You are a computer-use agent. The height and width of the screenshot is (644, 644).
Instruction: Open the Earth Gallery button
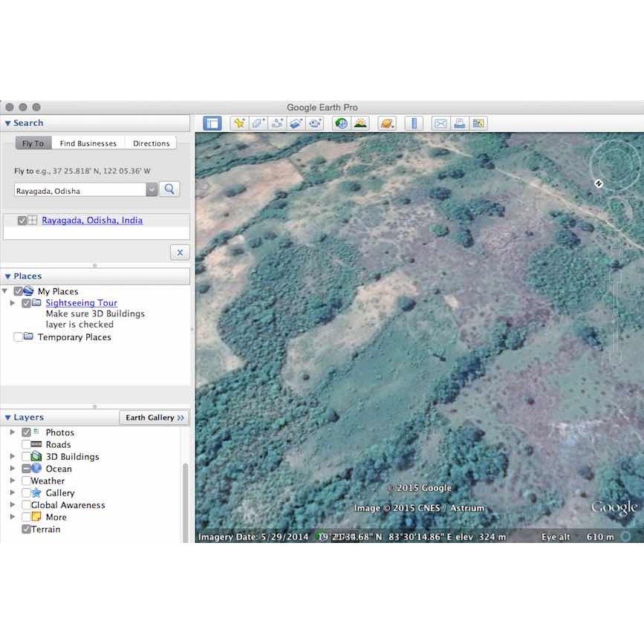tap(155, 417)
